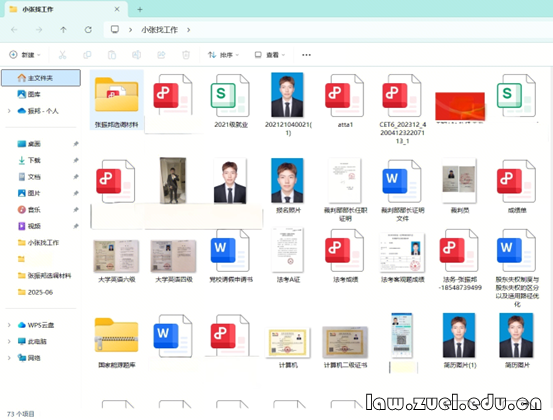Click the Paste clipboard icon
This screenshot has width=553, height=420.
coord(112,55)
